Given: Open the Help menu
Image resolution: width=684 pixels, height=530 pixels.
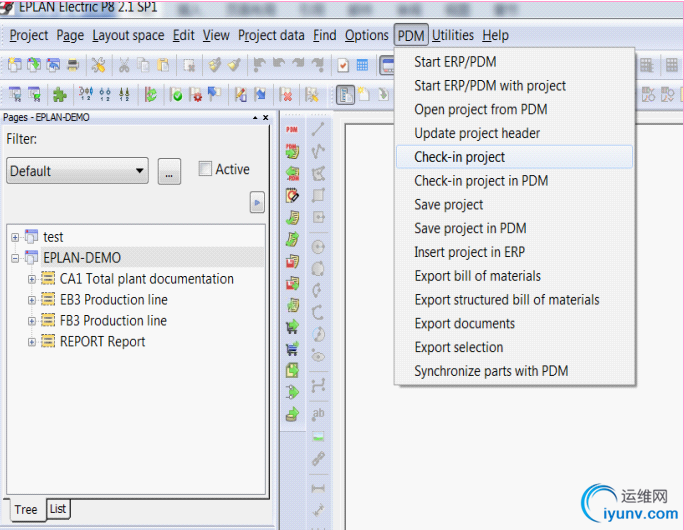Looking at the screenshot, I should pyautogui.click(x=495, y=35).
